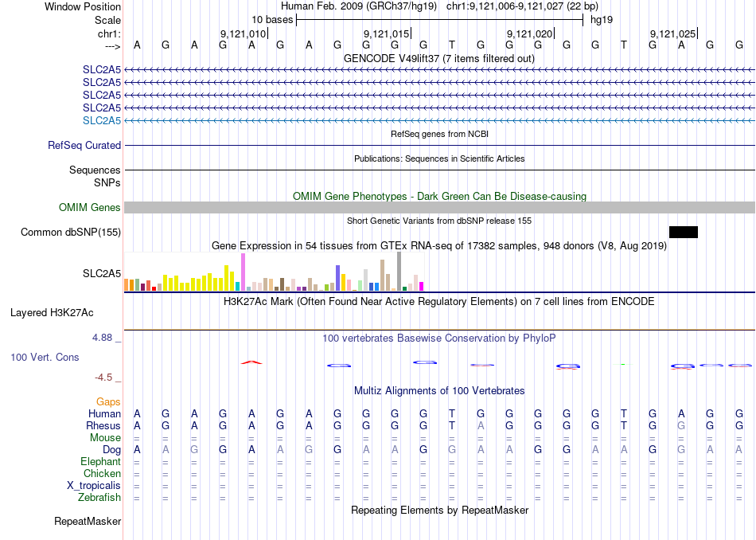Viewport: 756px width, 540px height.
Task: Click the GTEx tissue expression bar chart
Action: [x=274, y=272]
